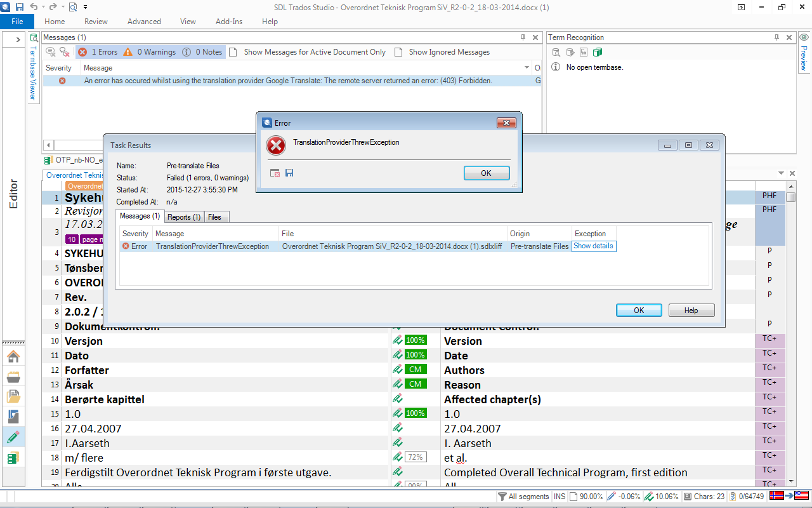Click the save icon in the Error dialog
Screen dimensions: 812x508
click(x=289, y=173)
